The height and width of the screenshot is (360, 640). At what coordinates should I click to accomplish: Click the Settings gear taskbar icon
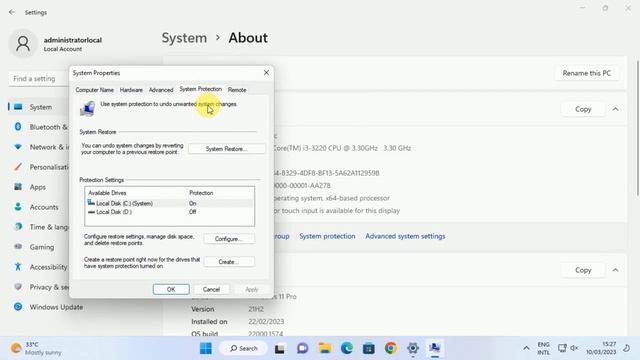coord(413,348)
